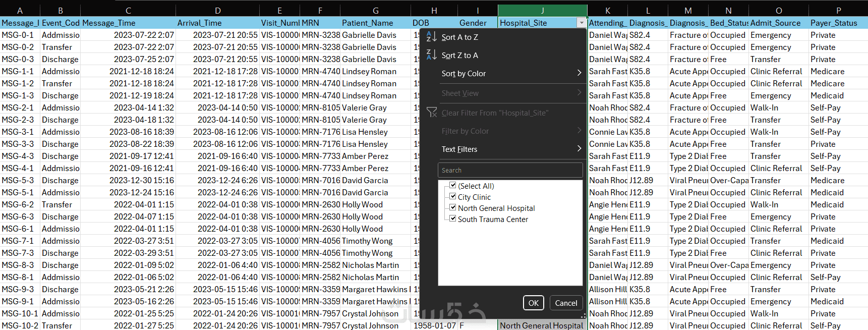The width and height of the screenshot is (868, 330).
Task: Expand the Filter by Color submenu arrow
Action: tap(579, 130)
